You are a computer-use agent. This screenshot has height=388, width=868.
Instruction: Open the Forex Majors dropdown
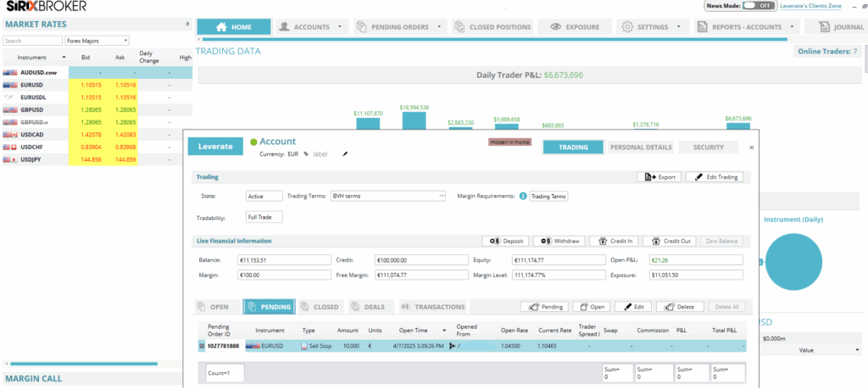click(x=97, y=40)
